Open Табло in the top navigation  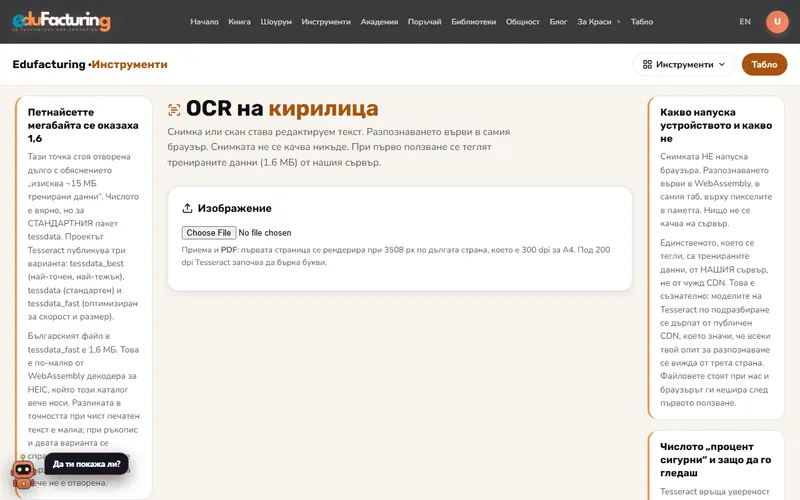[642, 21]
